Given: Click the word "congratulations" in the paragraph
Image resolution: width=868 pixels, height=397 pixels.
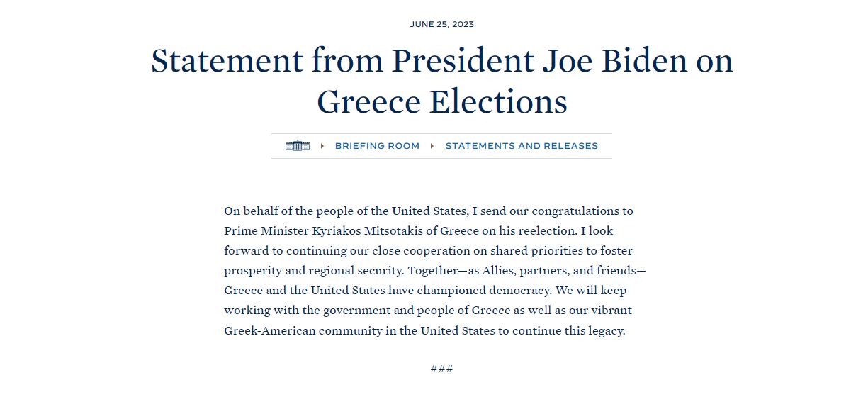Looking at the screenshot, I should [x=575, y=211].
